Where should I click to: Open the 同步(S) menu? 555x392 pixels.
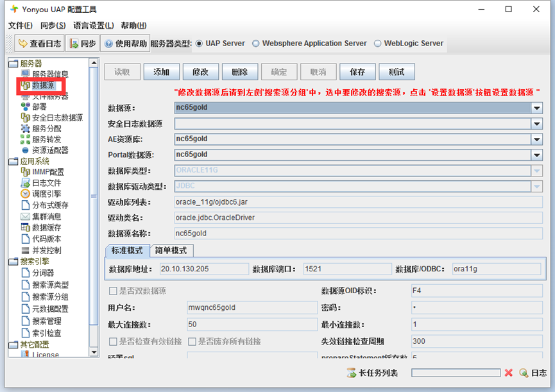pyautogui.click(x=53, y=26)
